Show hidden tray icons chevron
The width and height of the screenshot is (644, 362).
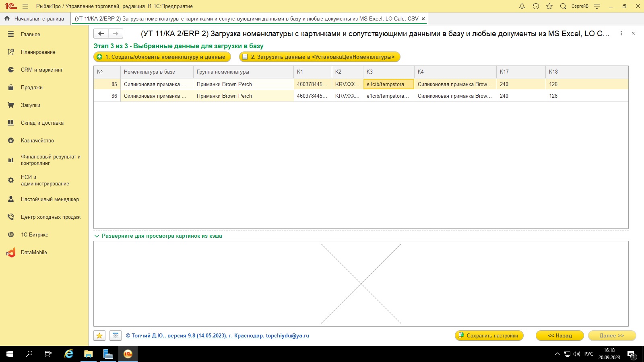pos(557,354)
